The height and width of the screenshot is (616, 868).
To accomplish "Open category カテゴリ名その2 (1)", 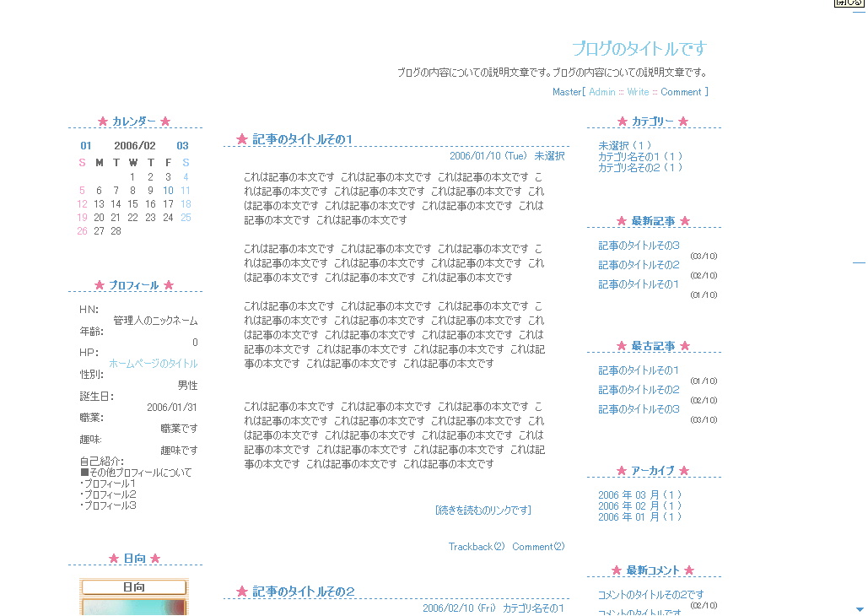I will point(640,167).
